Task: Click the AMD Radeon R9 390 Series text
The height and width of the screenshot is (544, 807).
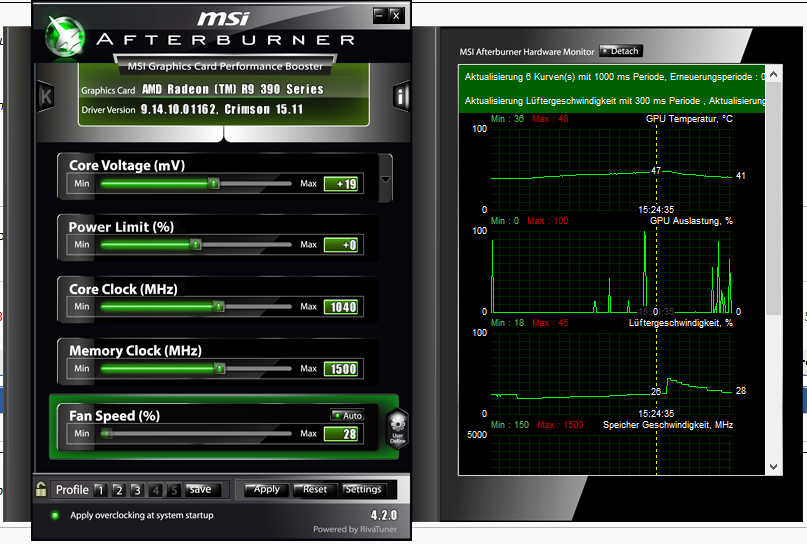Action: coord(233,89)
